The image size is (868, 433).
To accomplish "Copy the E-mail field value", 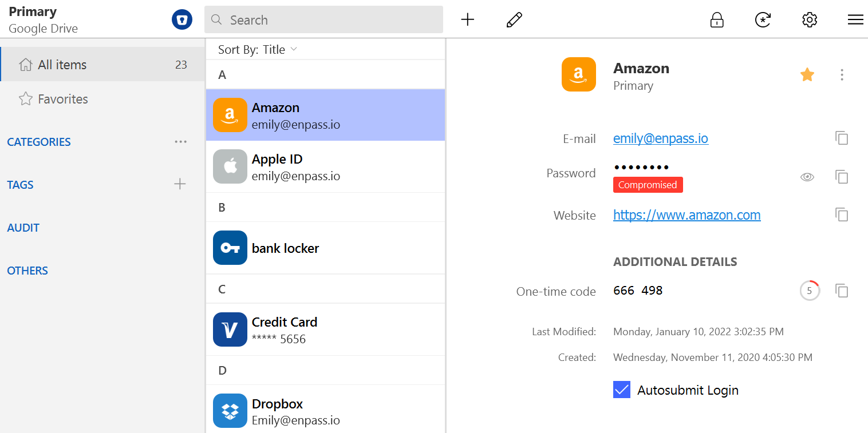I will click(842, 138).
